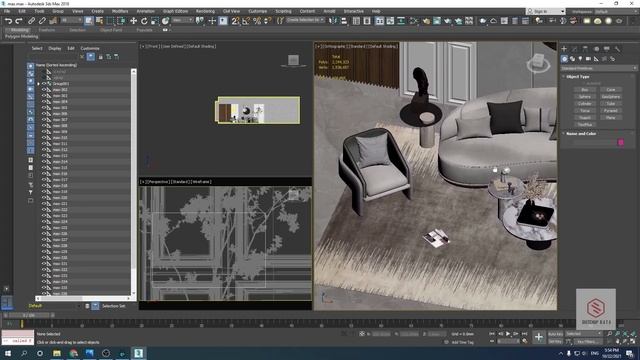Open the Graph Editors menu
640x360 pixels.
pyautogui.click(x=176, y=11)
